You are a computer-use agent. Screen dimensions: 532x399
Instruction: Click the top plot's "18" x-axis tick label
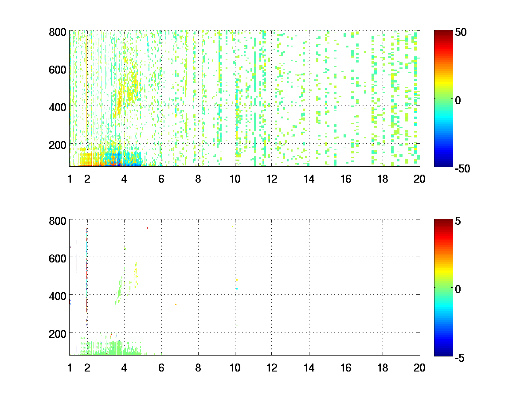click(383, 179)
